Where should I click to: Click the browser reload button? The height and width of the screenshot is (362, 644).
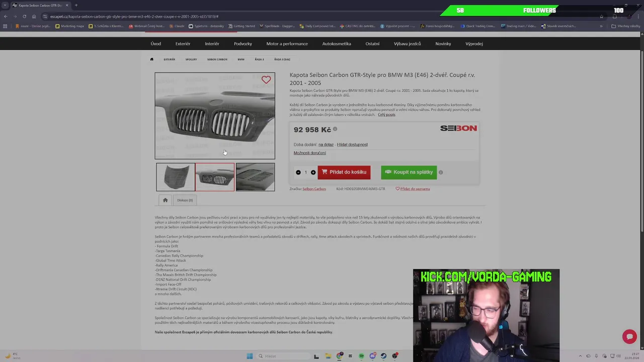pyautogui.click(x=24, y=16)
